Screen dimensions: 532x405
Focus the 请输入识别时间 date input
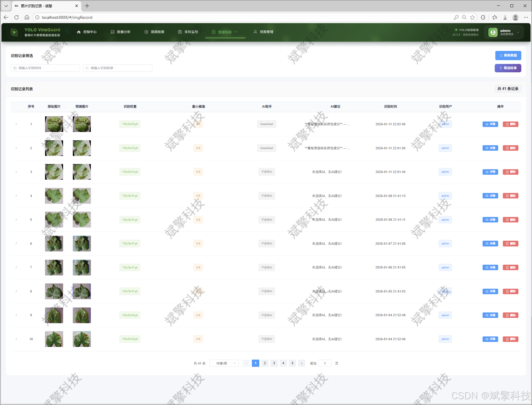[45, 68]
